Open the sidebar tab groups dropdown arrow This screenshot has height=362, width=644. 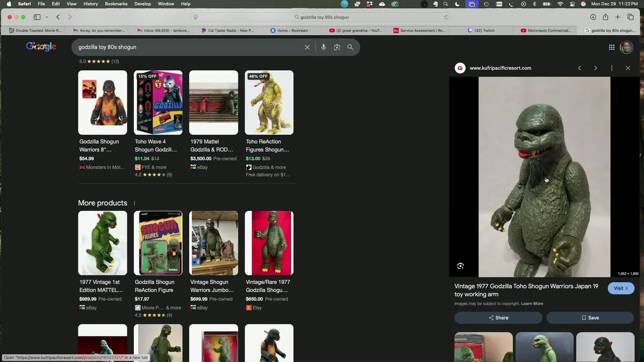pyautogui.click(x=46, y=17)
